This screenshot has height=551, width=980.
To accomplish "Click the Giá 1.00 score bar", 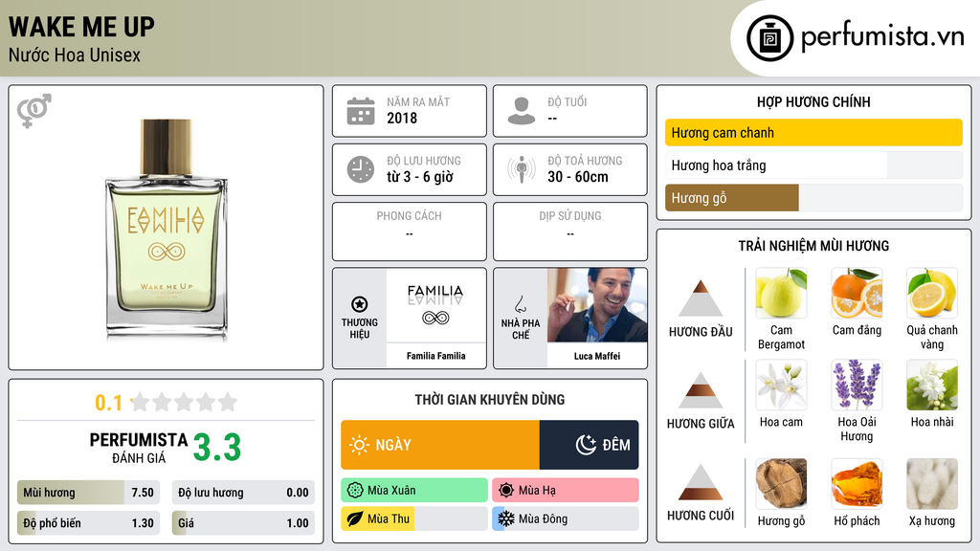I will tap(243, 523).
